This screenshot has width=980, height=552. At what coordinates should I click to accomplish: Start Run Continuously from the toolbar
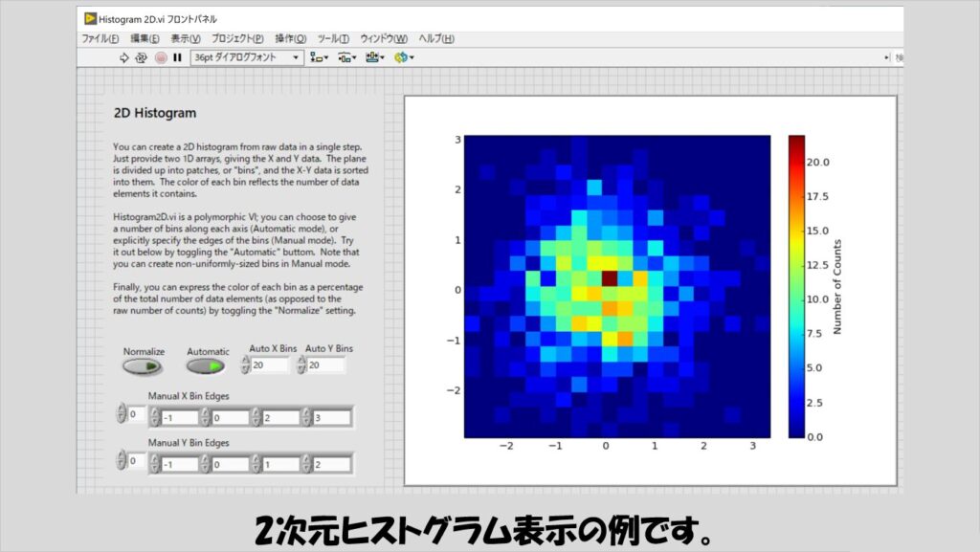click(141, 57)
